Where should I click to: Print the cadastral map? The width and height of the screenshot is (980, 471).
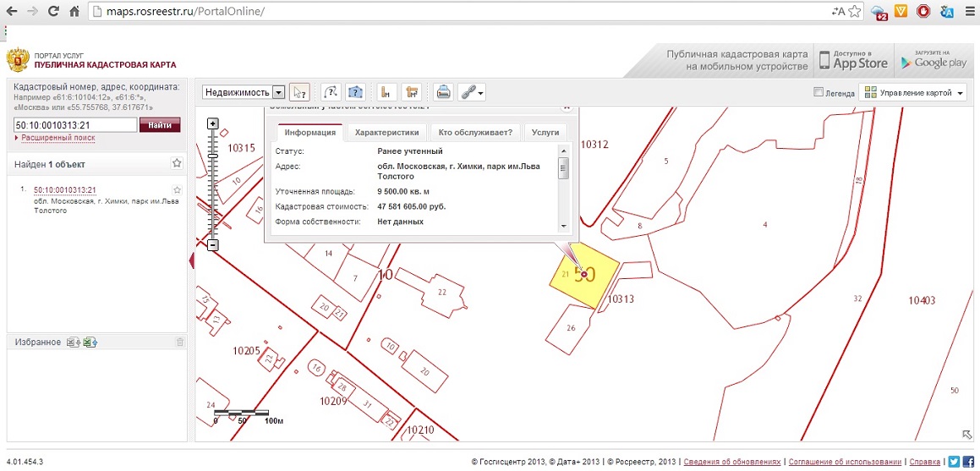click(443, 92)
